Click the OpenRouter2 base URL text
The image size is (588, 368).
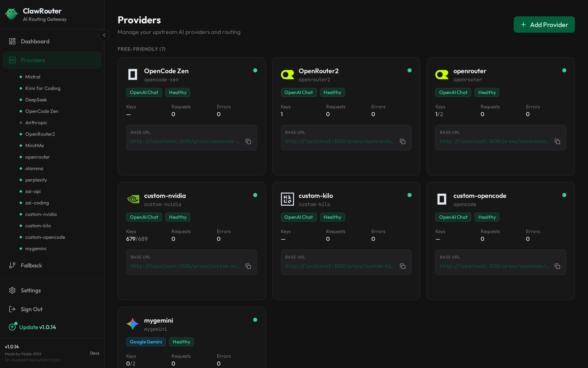pos(340,141)
